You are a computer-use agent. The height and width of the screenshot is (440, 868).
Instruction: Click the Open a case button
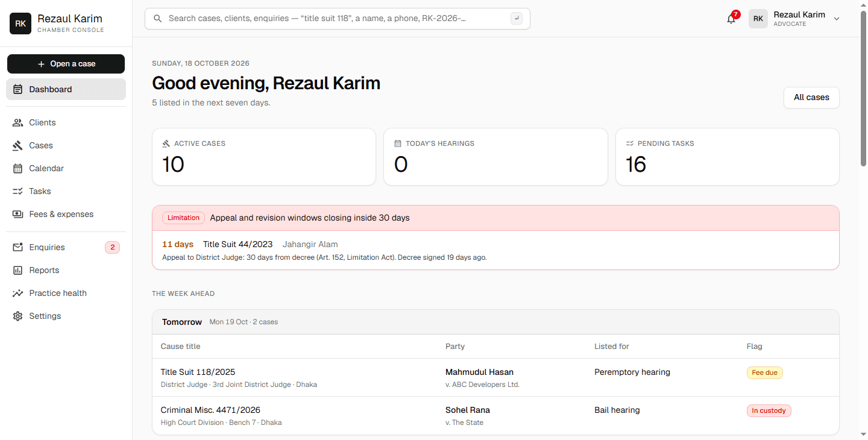[66, 64]
